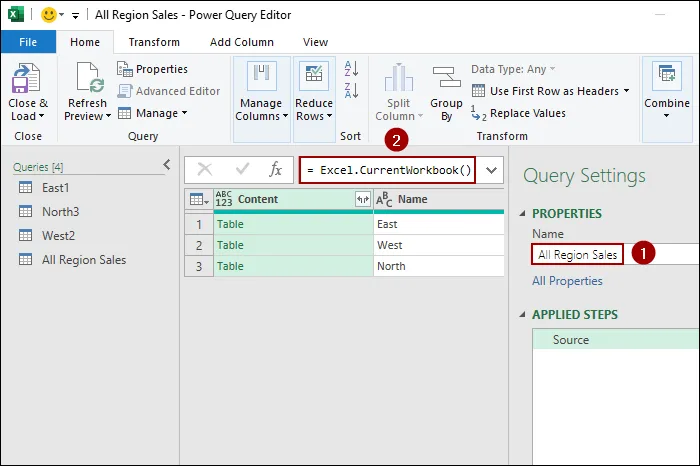Image resolution: width=700 pixels, height=466 pixels.
Task: Click the smiley feedback icon
Action: (49, 15)
